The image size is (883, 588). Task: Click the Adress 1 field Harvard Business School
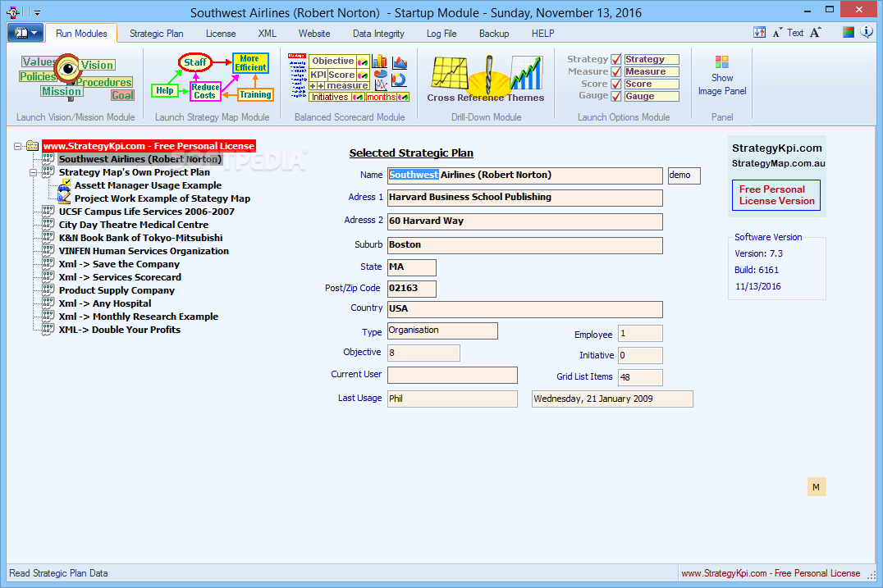pyautogui.click(x=525, y=198)
